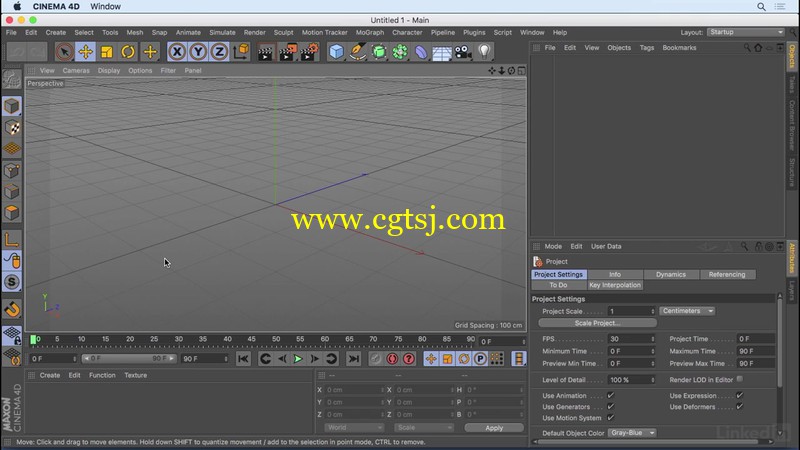The height and width of the screenshot is (450, 800).
Task: Switch to the Dynamics tab
Action: tap(670, 274)
